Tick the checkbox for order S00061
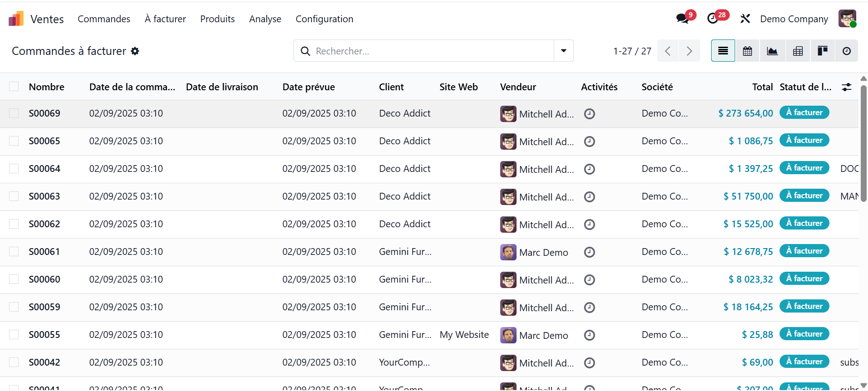Image resolution: width=868 pixels, height=391 pixels. click(x=14, y=252)
